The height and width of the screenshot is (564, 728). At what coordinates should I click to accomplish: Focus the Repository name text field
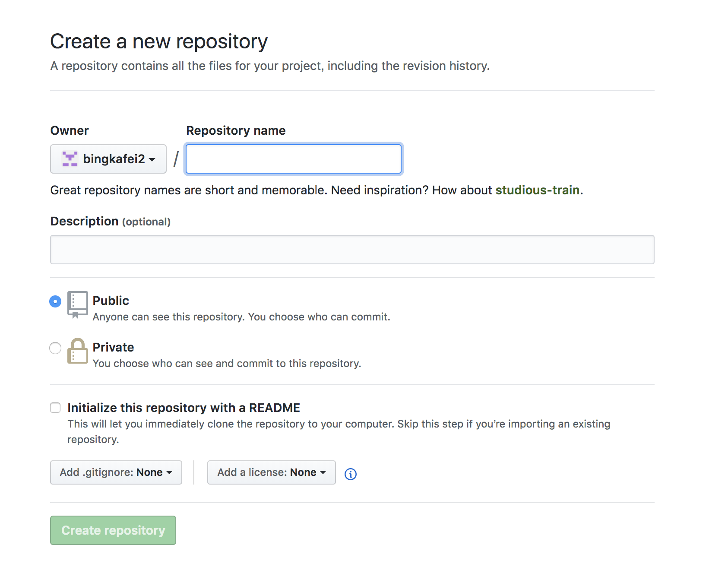pyautogui.click(x=294, y=159)
